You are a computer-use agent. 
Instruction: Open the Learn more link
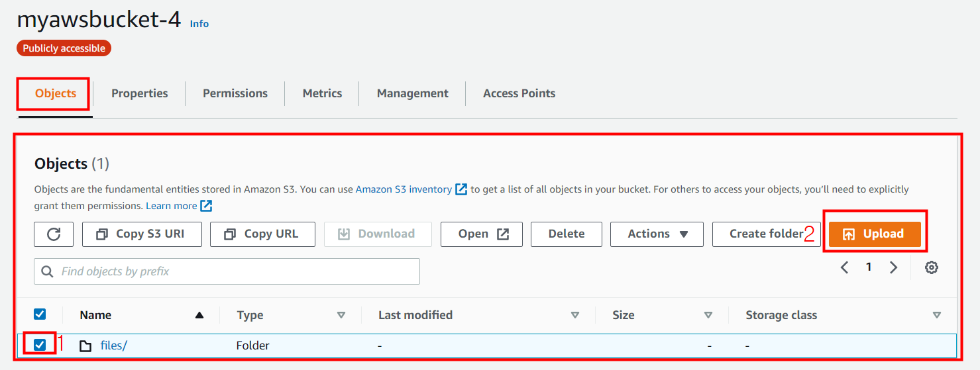tap(172, 206)
